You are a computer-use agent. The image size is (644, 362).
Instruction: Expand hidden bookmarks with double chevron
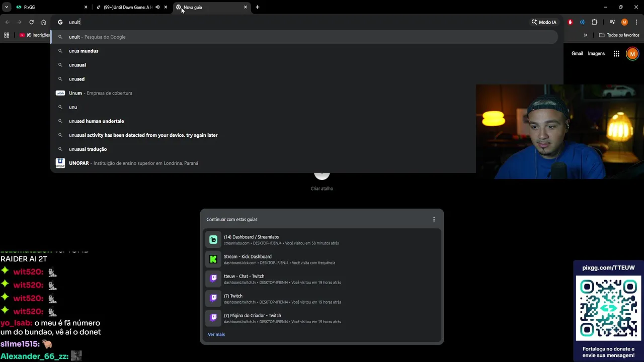pos(585,35)
